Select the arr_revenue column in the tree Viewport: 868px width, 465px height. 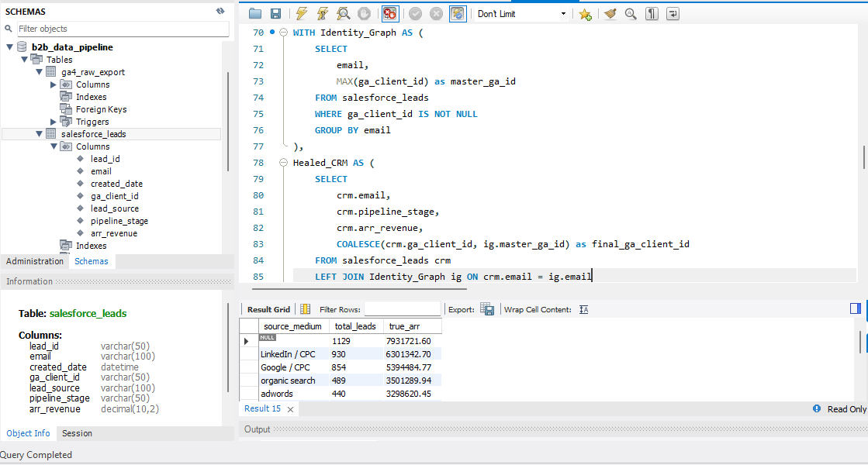click(114, 233)
